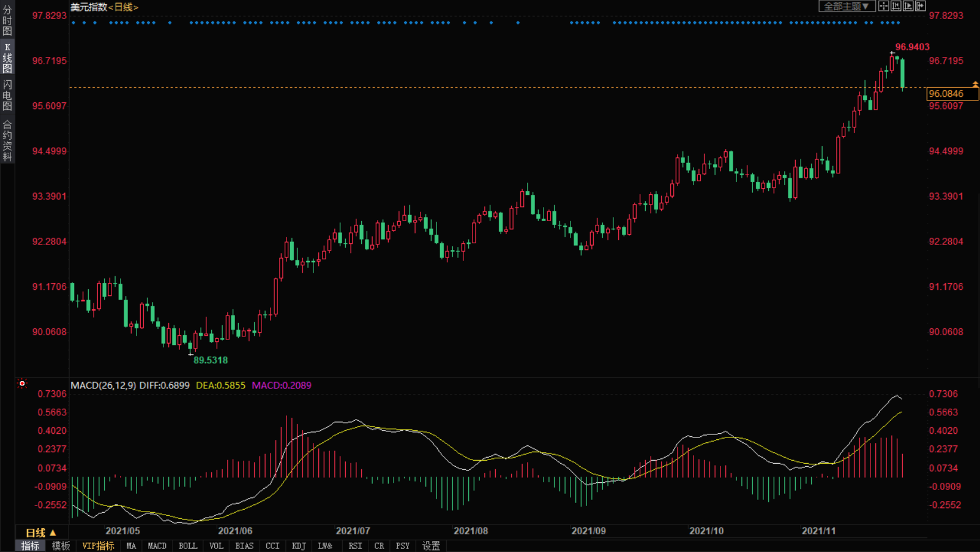This screenshot has height=552, width=980.
Task: Switch to the 分时图 view tab
Action: (7, 21)
